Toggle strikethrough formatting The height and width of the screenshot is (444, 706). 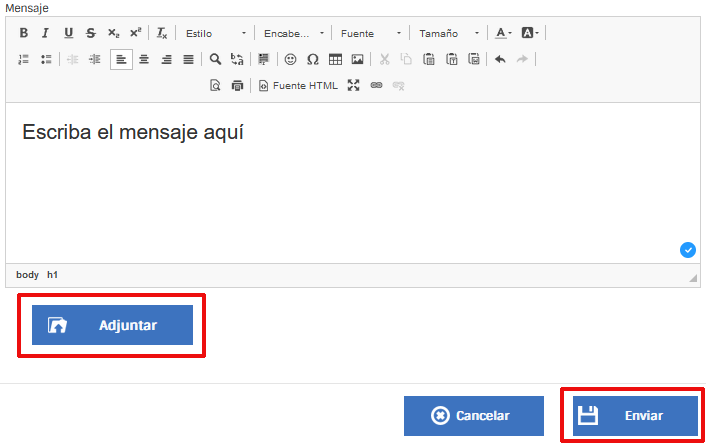(x=91, y=33)
